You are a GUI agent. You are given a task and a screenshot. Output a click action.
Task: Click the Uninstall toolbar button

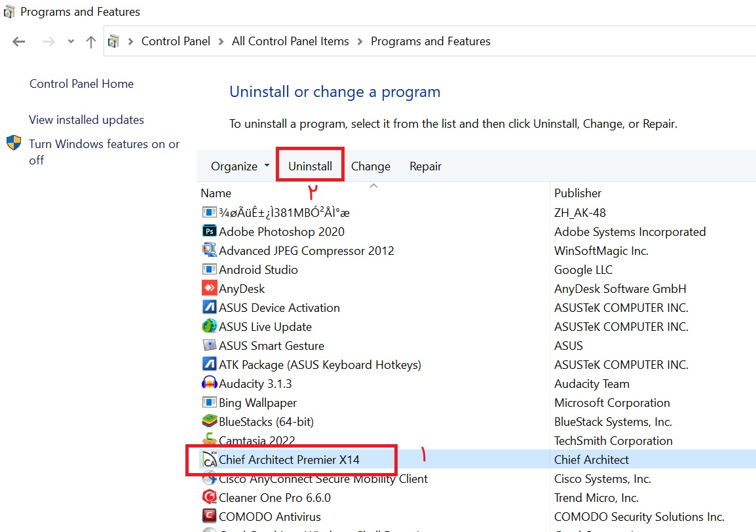310,166
